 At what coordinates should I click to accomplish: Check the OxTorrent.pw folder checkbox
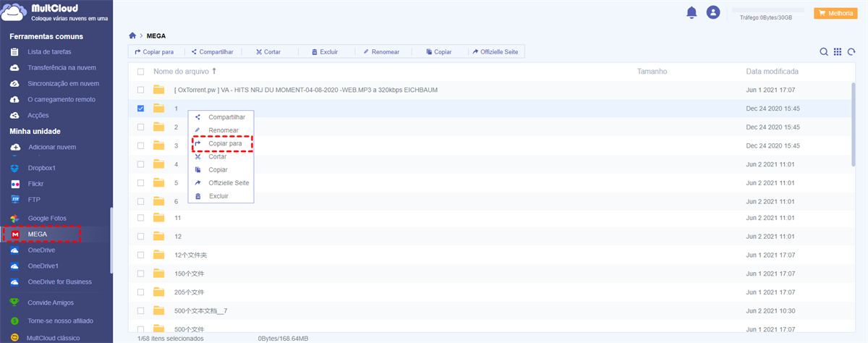pos(140,90)
